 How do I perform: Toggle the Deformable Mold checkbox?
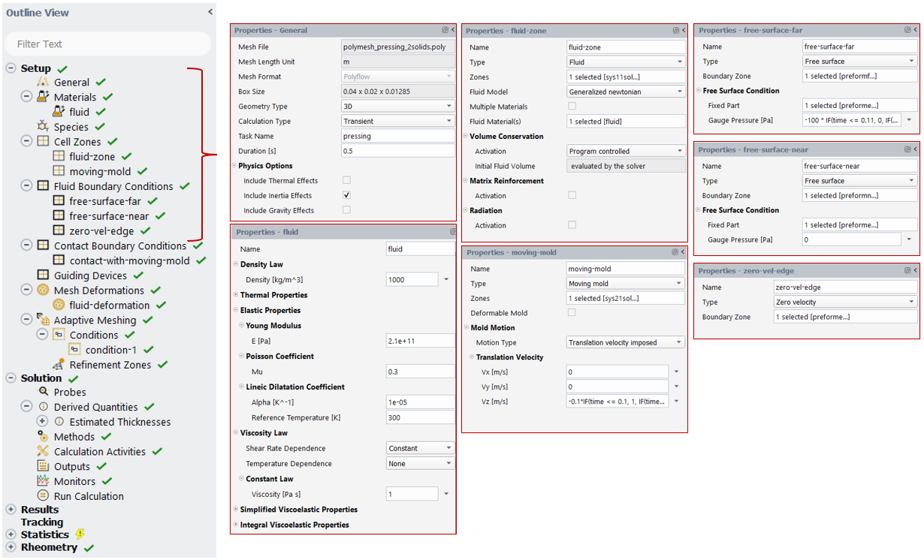click(x=572, y=313)
